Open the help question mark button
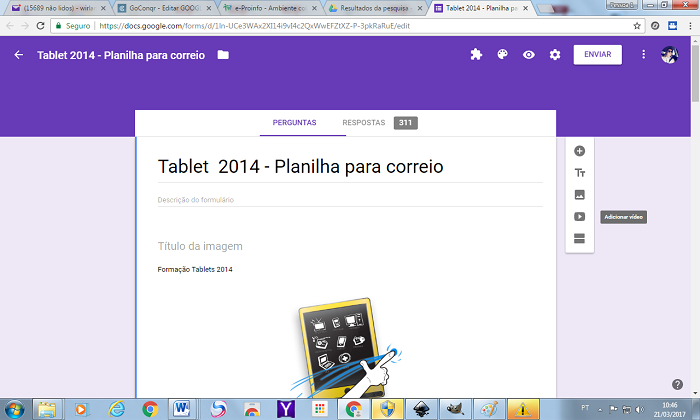The image size is (700, 420). [678, 384]
